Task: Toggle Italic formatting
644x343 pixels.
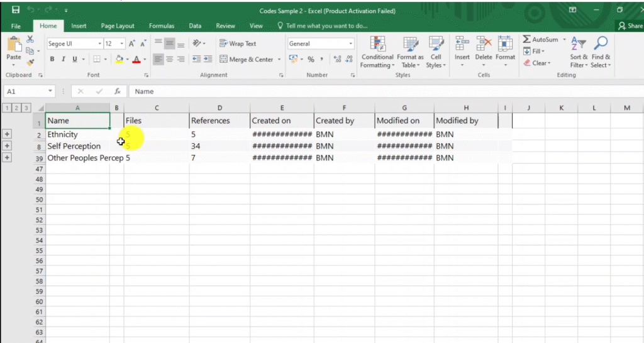Action: [64, 59]
